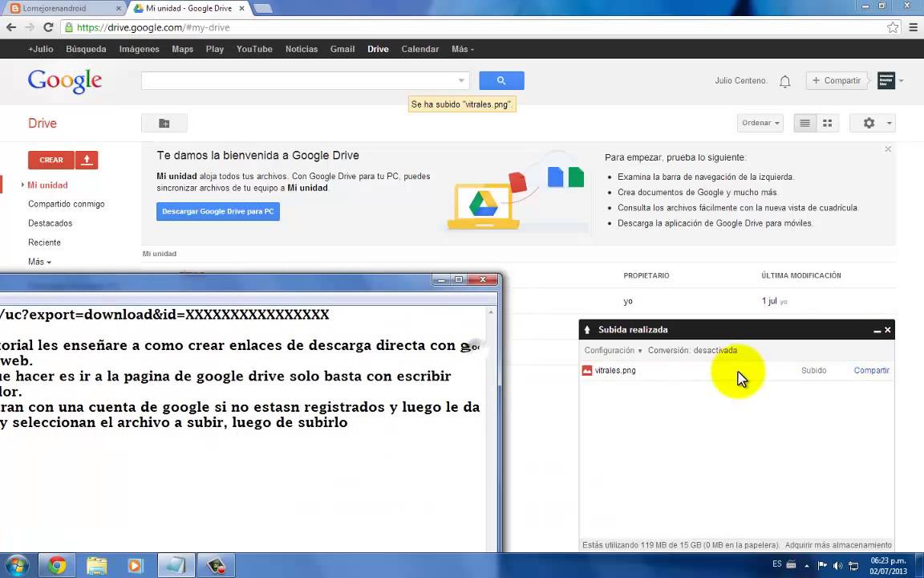The image size is (924, 578).
Task: Click the volume speaker tray icon
Action: (837, 566)
